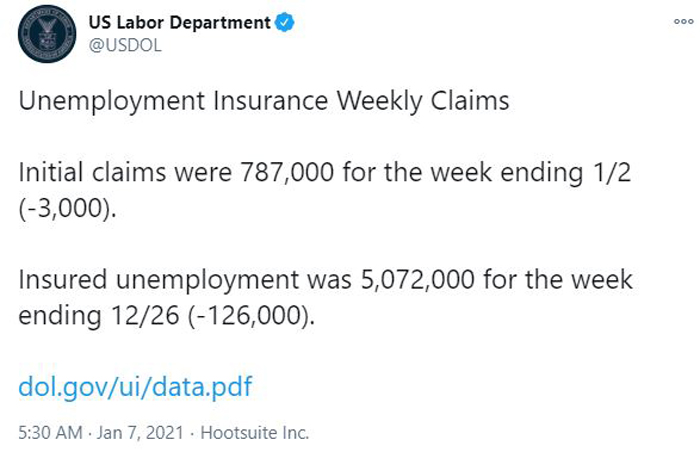Click the (-3,000) change value
Viewport: 700px width, 452px height.
pos(67,209)
